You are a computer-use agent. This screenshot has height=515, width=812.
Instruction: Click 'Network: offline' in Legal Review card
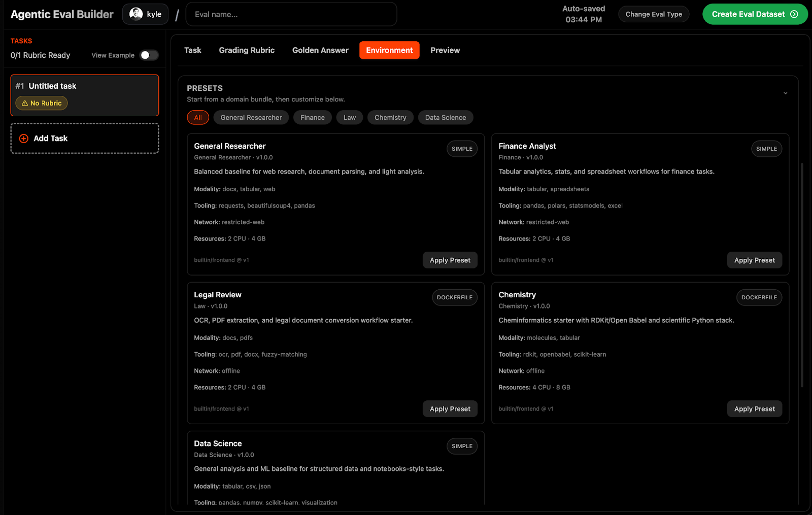(x=217, y=371)
